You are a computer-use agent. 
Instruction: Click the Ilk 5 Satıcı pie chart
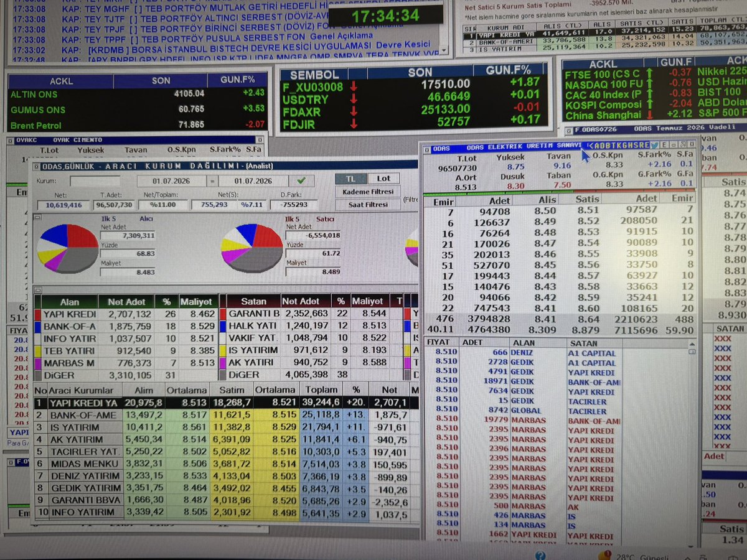click(251, 247)
